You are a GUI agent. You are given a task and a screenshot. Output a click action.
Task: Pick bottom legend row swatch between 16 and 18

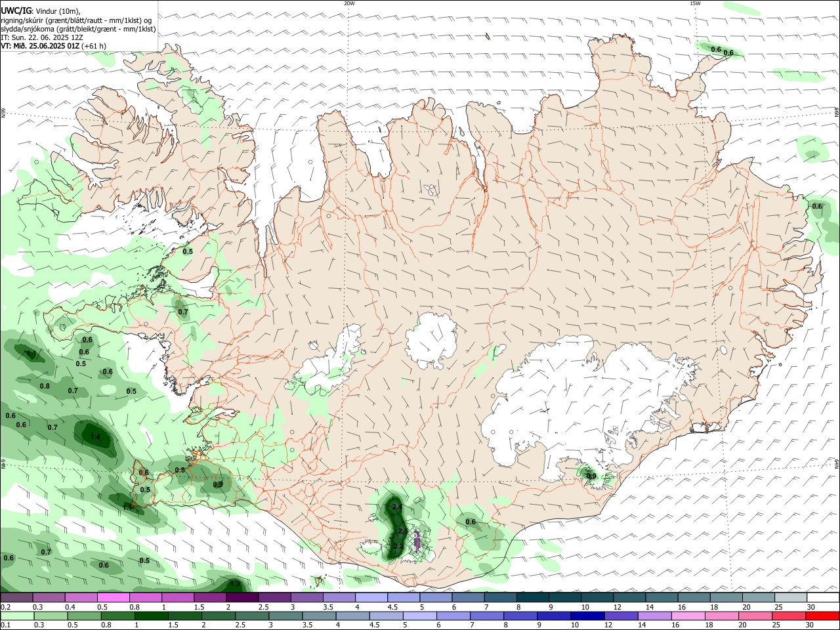688,616
